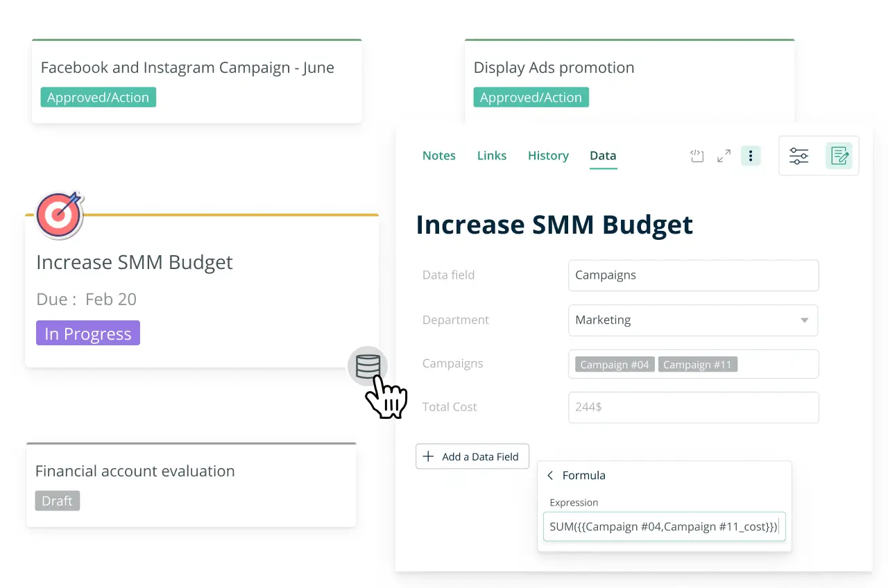Viewport: 888px width, 588px height.
Task: Click the In Progress status badge
Action: 88,334
